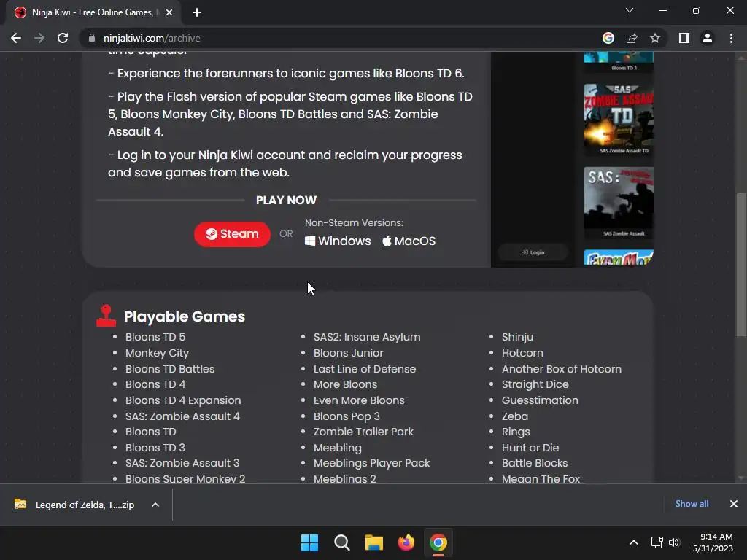Viewport: 747px width, 560px height.
Task: Click Zombie Trailer Park entry
Action: click(x=363, y=432)
